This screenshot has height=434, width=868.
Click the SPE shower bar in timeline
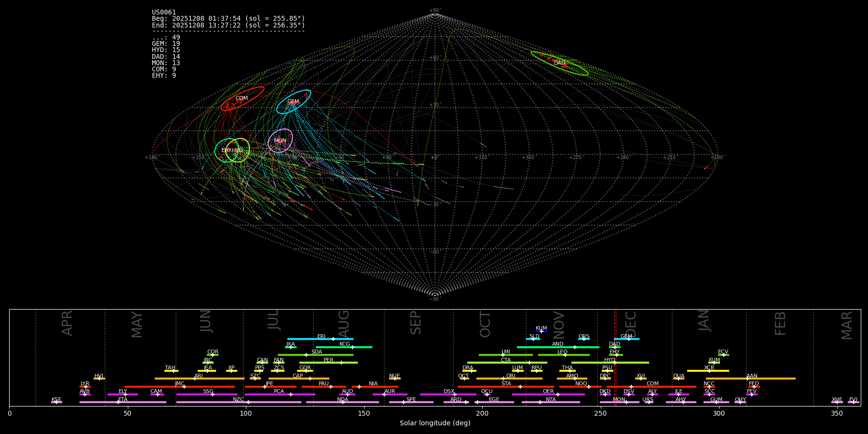point(411,402)
